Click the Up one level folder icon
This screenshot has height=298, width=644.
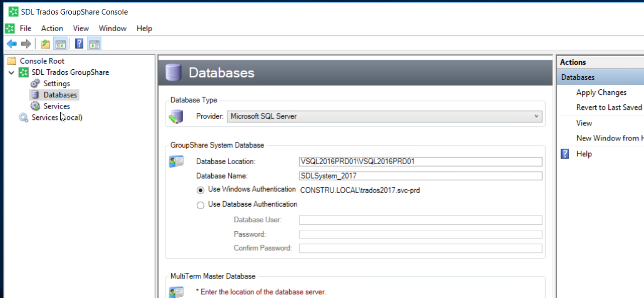click(46, 44)
